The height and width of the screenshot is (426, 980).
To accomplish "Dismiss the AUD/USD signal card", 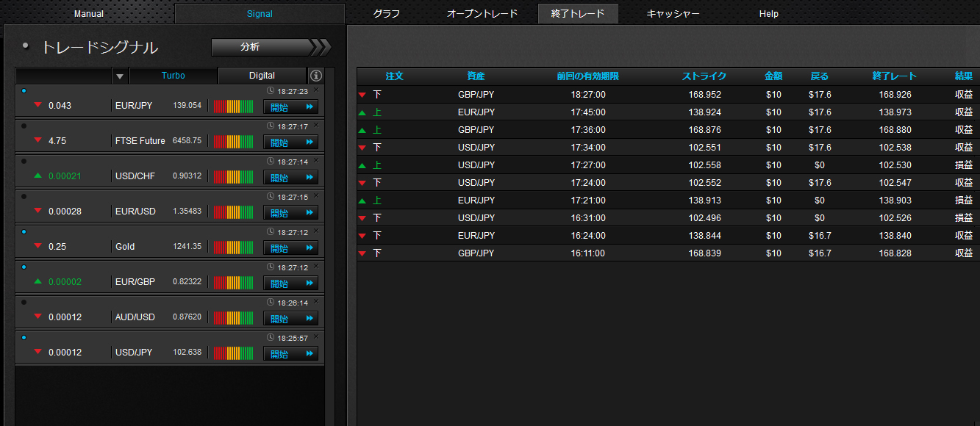I will (x=316, y=301).
